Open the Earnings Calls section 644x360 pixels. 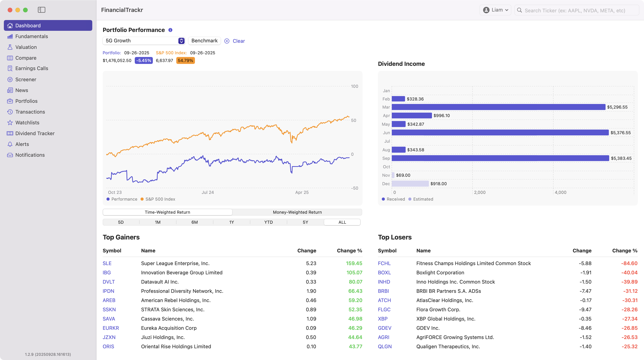point(32,68)
